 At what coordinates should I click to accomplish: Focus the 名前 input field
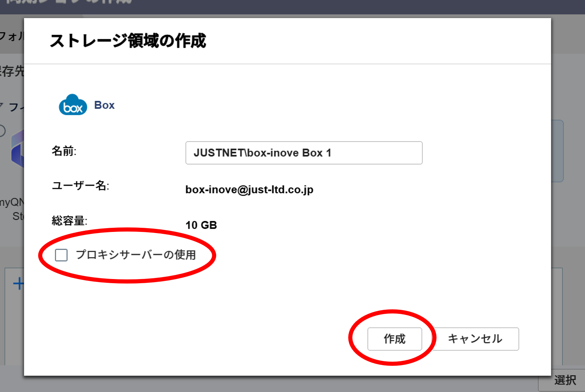point(304,153)
